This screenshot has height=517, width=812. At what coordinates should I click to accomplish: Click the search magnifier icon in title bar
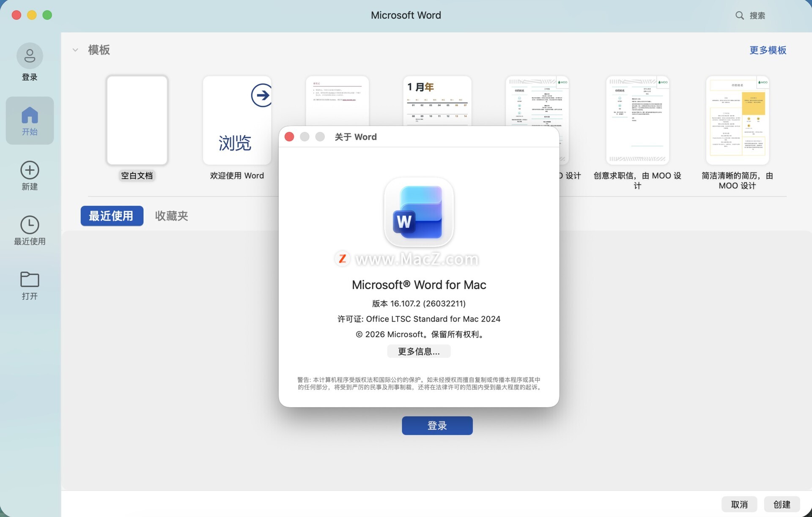(x=739, y=16)
